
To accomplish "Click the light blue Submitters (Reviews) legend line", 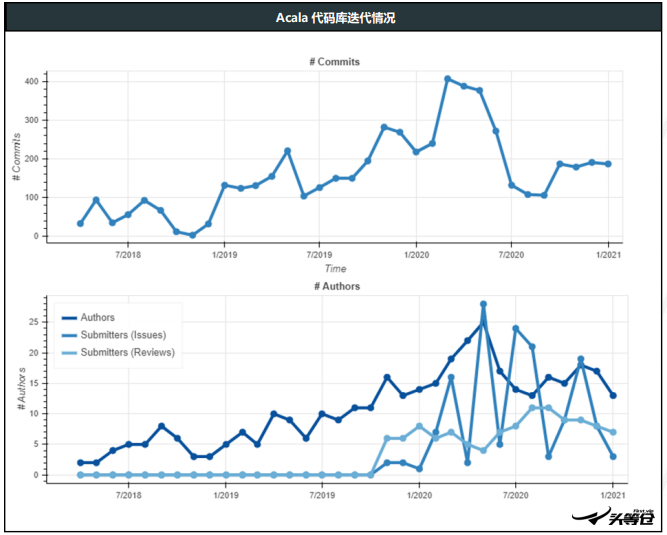I will [69, 353].
